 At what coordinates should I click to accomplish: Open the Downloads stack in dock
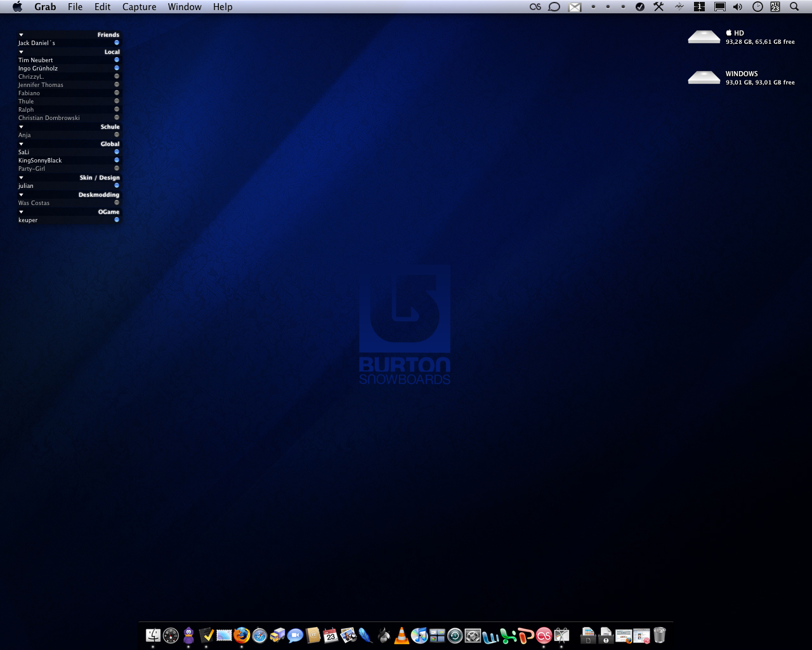pos(606,635)
